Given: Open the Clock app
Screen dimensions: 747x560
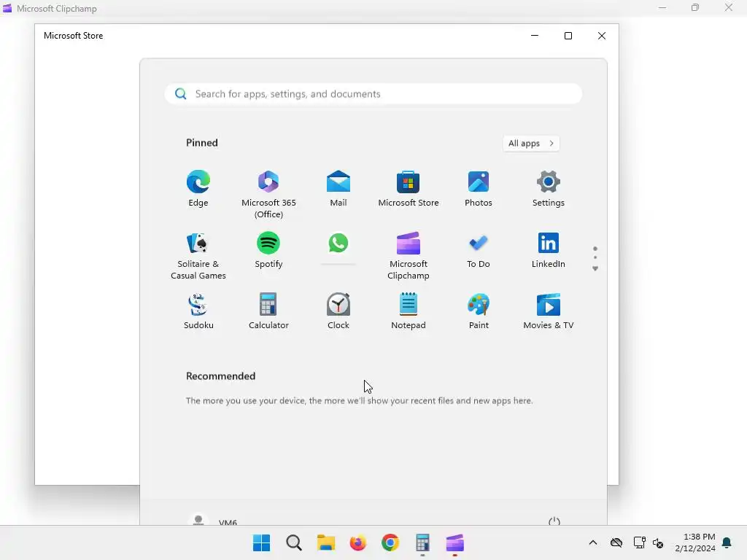Looking at the screenshot, I should click(x=338, y=311).
